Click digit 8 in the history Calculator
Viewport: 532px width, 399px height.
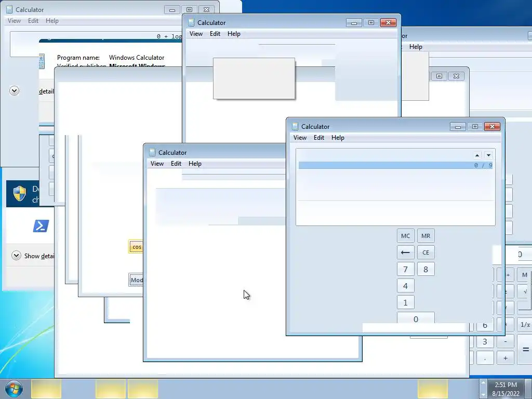[426, 270]
